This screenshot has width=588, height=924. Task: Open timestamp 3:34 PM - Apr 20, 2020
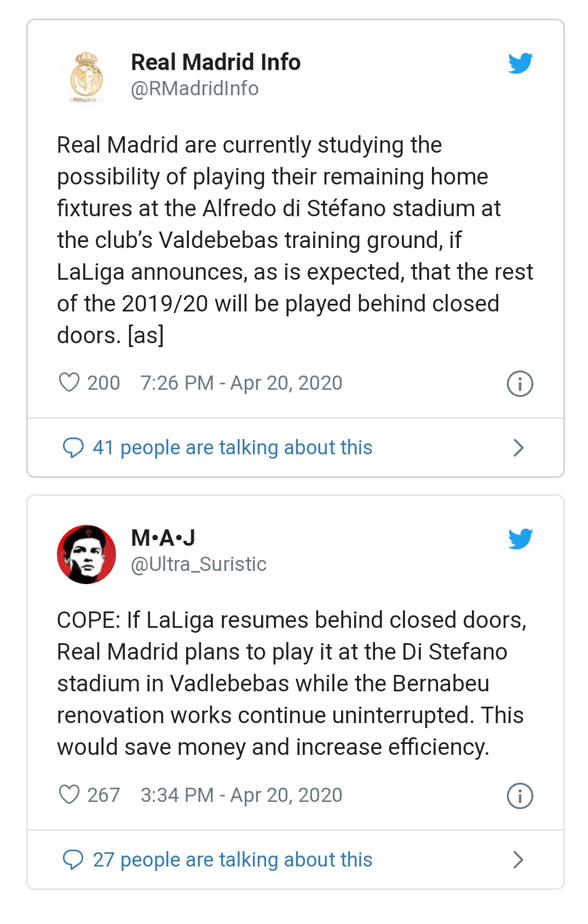pyautogui.click(x=241, y=795)
